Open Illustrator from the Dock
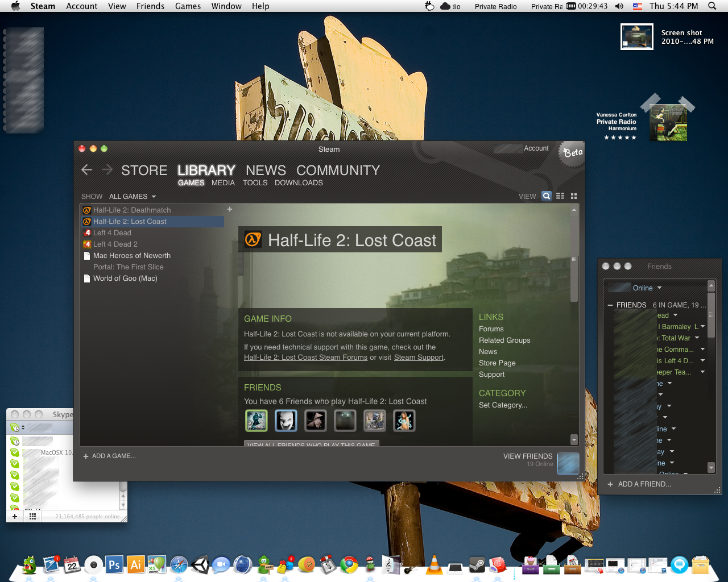728x582 pixels. coord(135,565)
